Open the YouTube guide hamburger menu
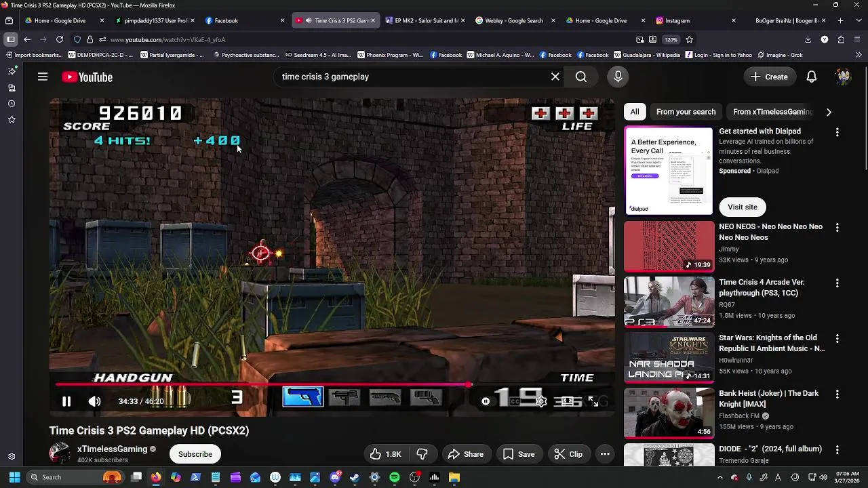The height and width of the screenshot is (488, 868). (43, 77)
